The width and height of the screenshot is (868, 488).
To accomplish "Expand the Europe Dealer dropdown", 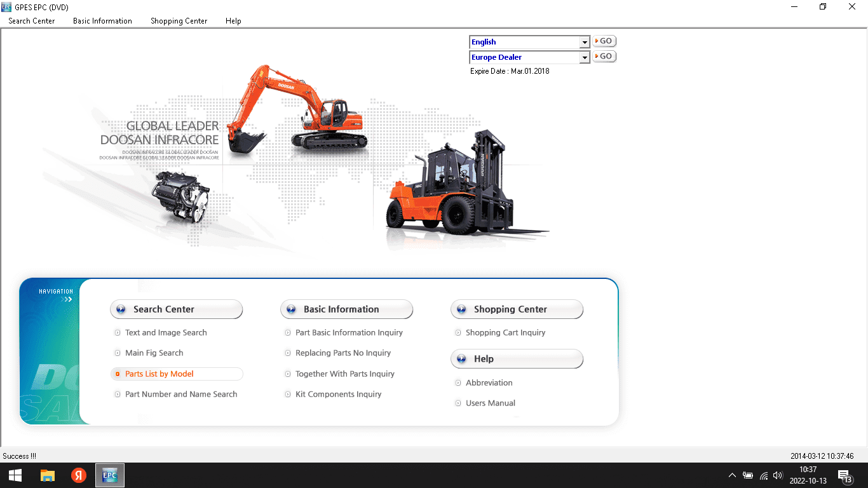I will coord(585,58).
